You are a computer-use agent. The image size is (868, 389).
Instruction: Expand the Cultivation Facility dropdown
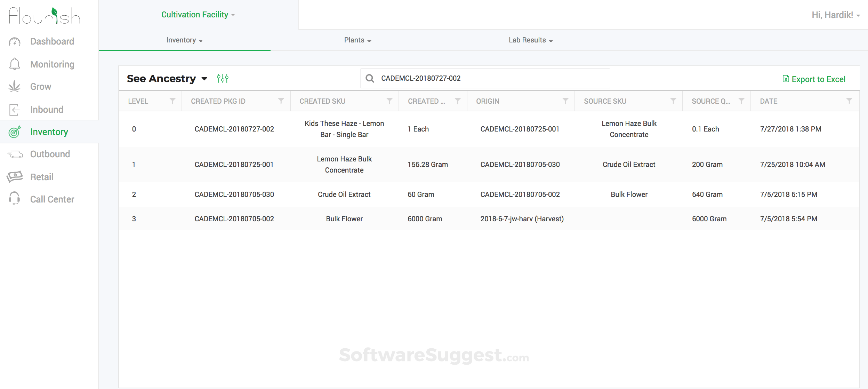198,15
